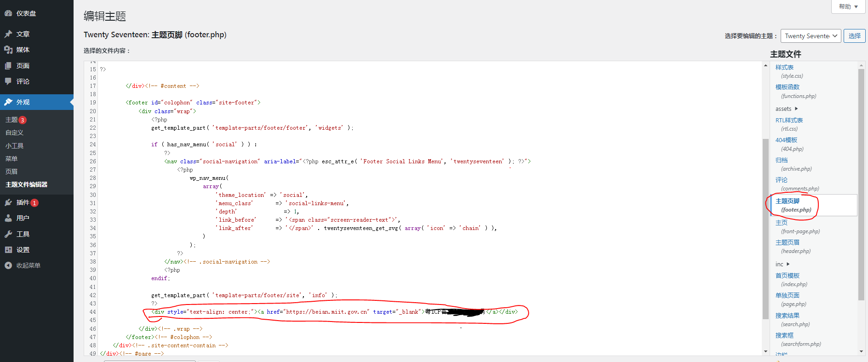Open the 插件 plugins menu
Image resolution: width=868 pixels, height=362 pixels.
tap(37, 202)
